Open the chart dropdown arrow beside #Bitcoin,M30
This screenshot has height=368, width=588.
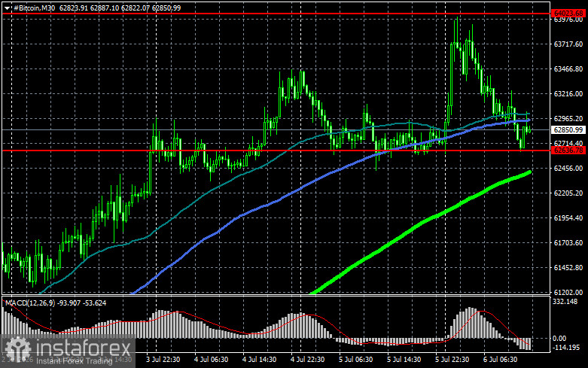(x=7, y=8)
